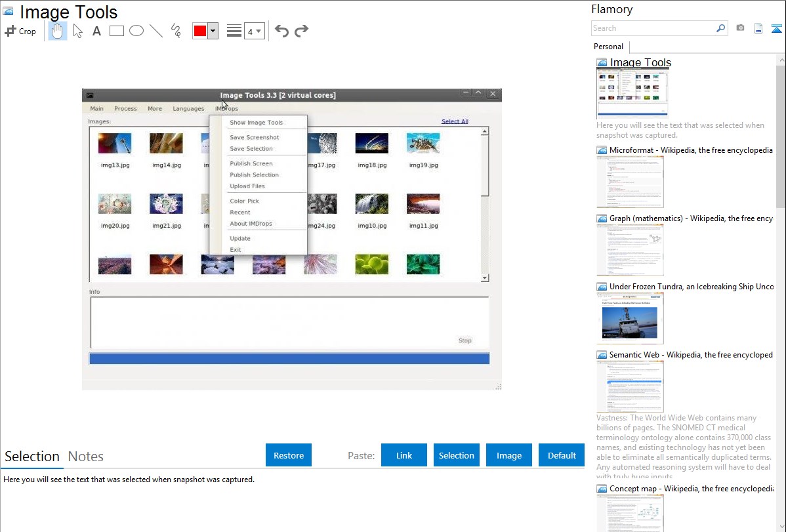Screen dimensions: 786x532
Task: Select the Crop tool
Action: click(20, 31)
